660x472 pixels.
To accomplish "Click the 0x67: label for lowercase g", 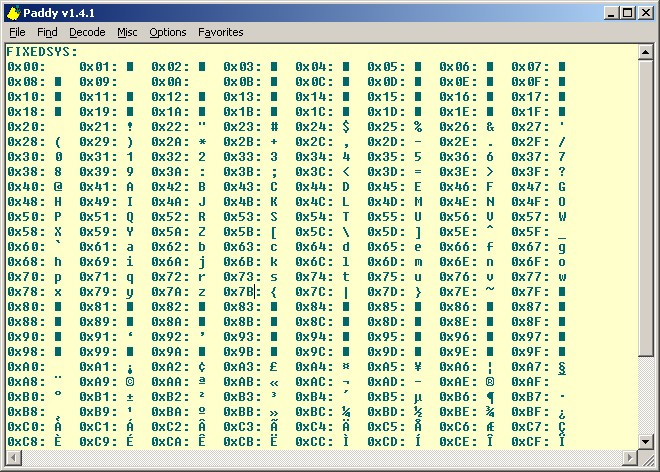I will (x=530, y=247).
